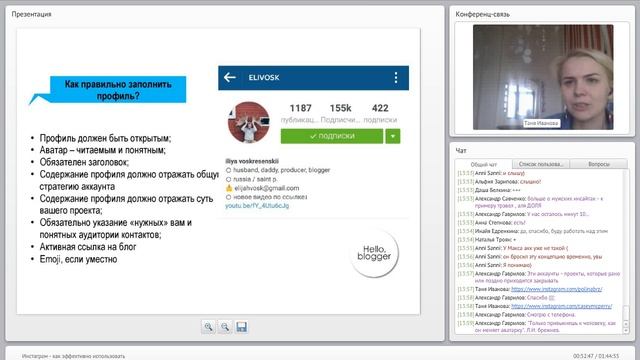Click the zoom out magnifier below the presentation
This screenshot has height=360, width=640.
[x=225, y=327]
